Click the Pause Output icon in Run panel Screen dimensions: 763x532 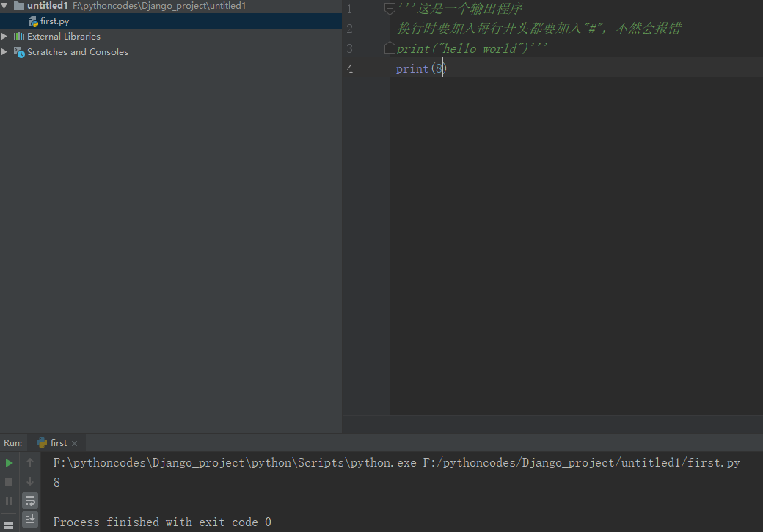[x=9, y=501]
